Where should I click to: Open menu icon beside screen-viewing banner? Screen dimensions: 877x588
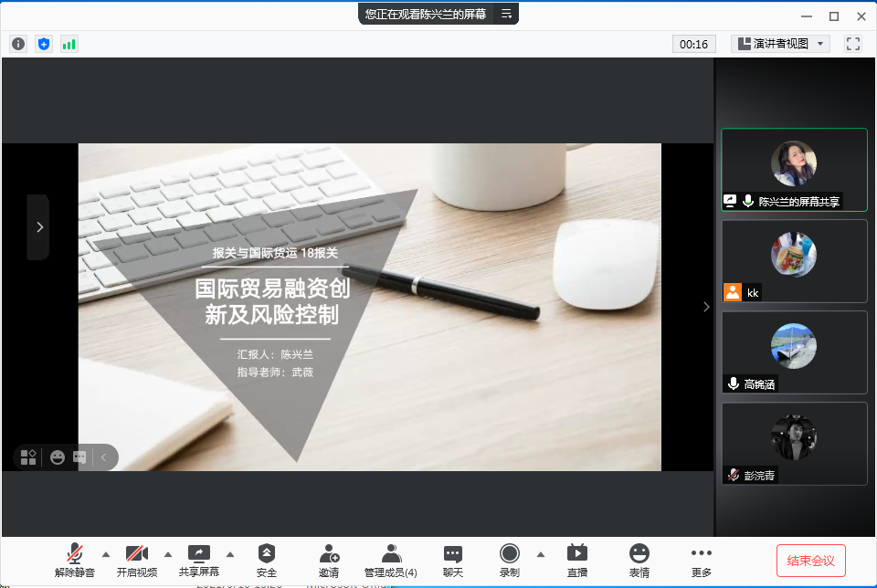coord(506,14)
